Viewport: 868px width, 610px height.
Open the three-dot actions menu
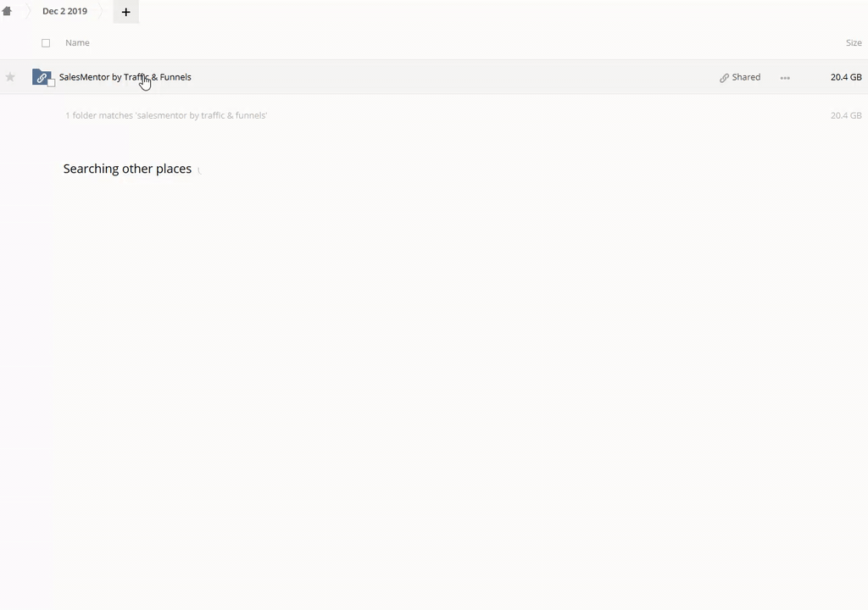(x=785, y=78)
